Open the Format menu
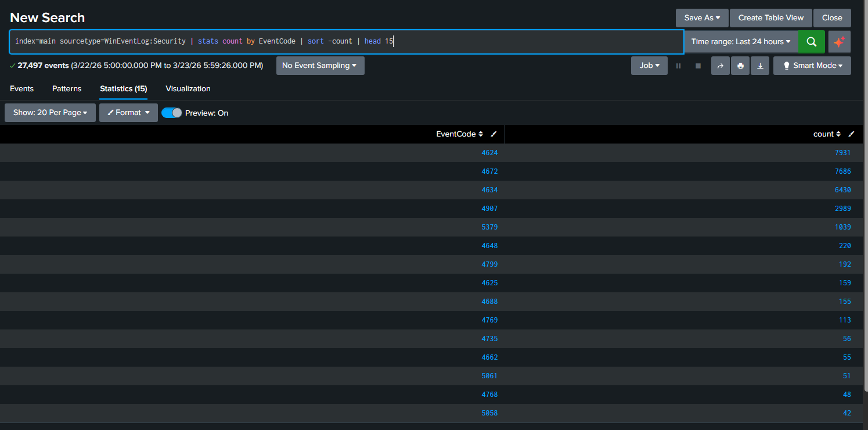This screenshot has width=868, height=430. (x=128, y=113)
